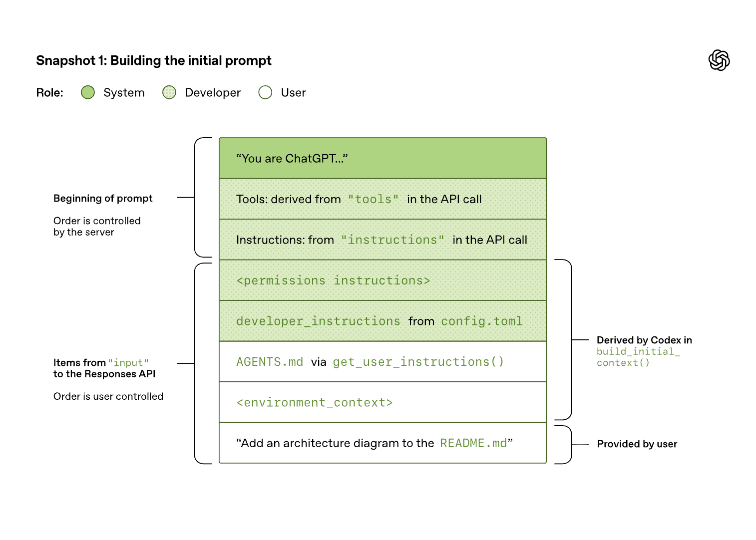Click the "Beginning of prompt" label

[x=103, y=198]
